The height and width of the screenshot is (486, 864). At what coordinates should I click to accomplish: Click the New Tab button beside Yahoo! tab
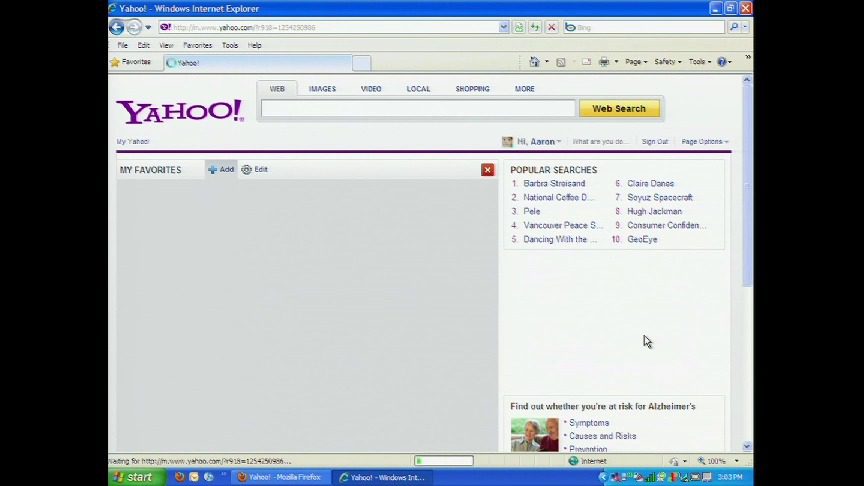tap(361, 63)
